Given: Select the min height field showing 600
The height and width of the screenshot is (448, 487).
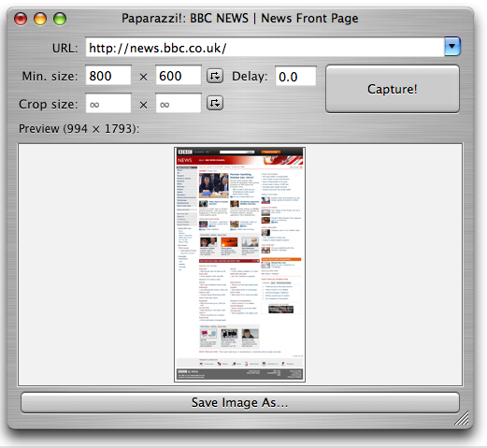Looking at the screenshot, I should tap(179, 76).
